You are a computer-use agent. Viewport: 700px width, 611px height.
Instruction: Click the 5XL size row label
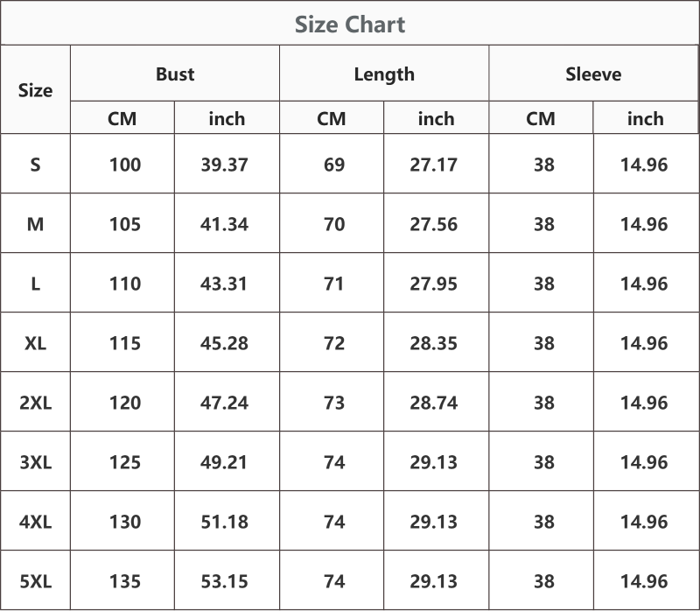click(35, 581)
